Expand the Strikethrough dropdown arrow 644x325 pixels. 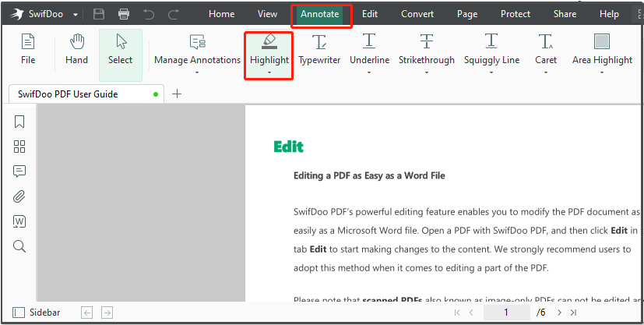point(427,73)
